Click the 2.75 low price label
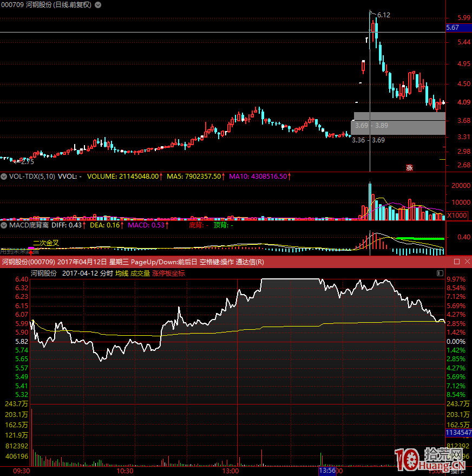 27,162
